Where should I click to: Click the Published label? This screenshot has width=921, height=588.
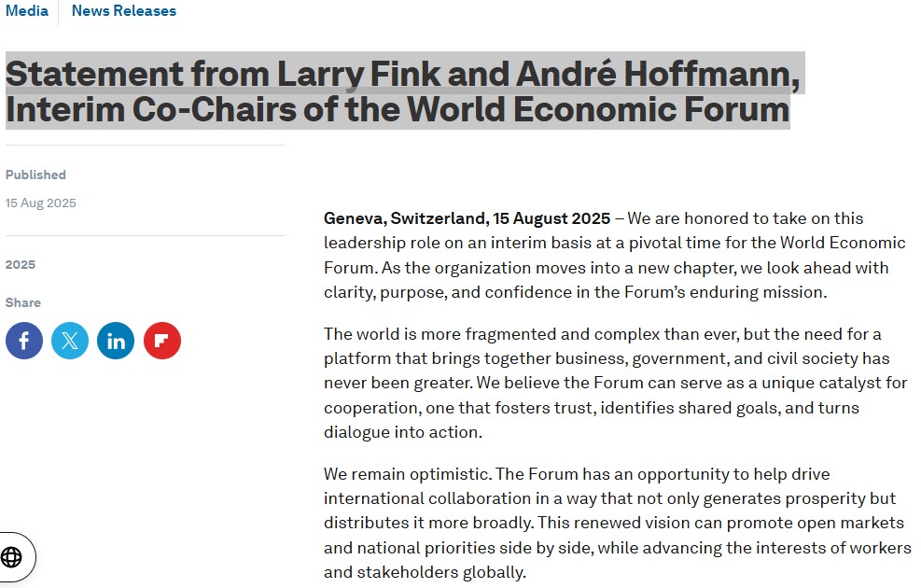pyautogui.click(x=35, y=175)
